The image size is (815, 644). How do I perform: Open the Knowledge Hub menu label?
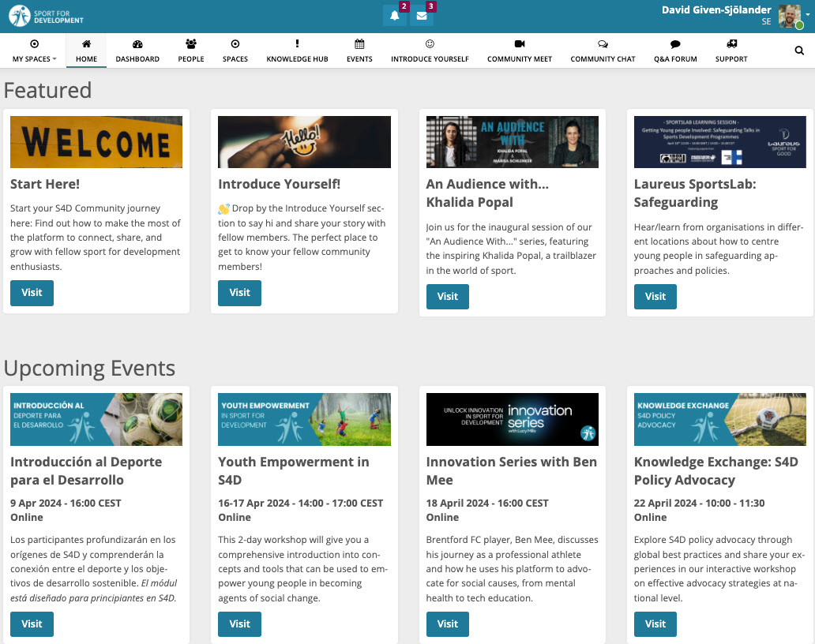coord(297,59)
